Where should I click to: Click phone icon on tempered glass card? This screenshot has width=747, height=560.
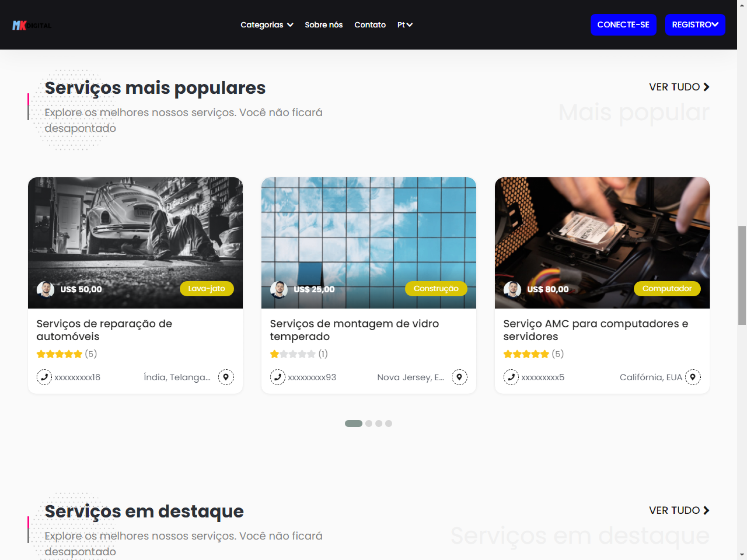pyautogui.click(x=278, y=377)
